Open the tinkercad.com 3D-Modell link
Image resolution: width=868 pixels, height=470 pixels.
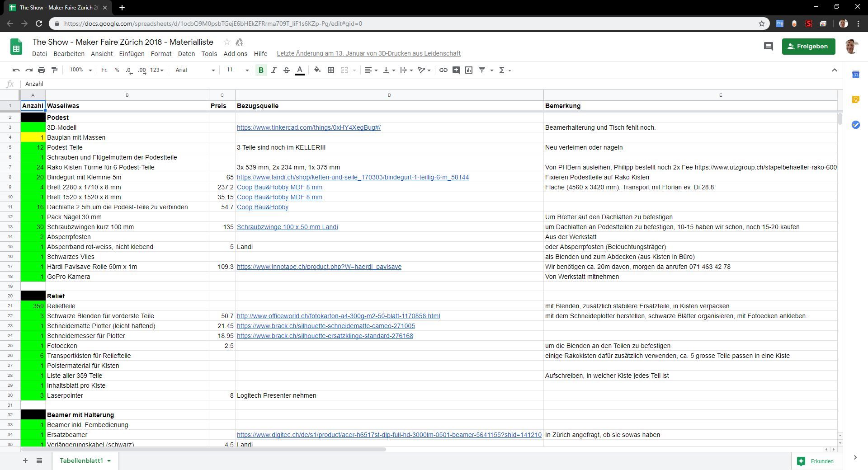[x=309, y=127]
